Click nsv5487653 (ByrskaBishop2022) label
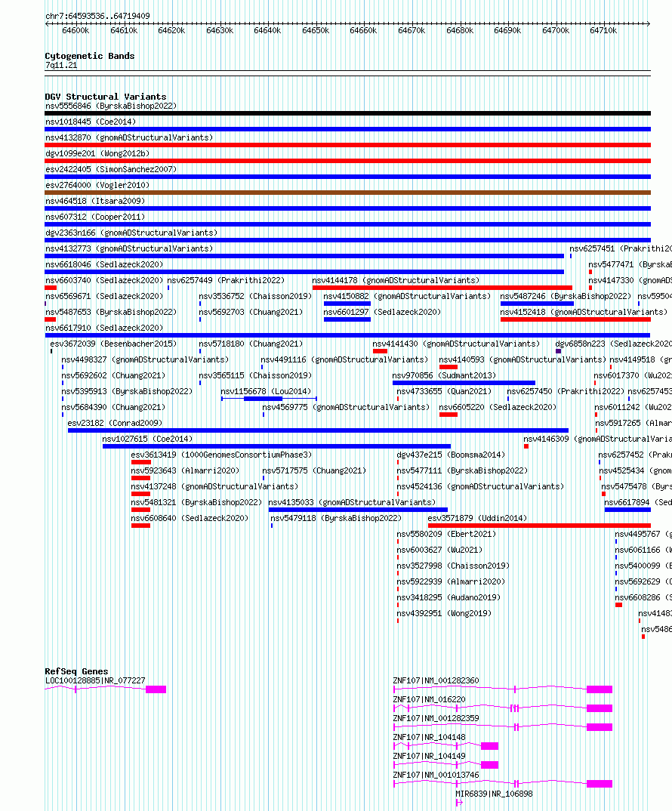 (x=111, y=313)
